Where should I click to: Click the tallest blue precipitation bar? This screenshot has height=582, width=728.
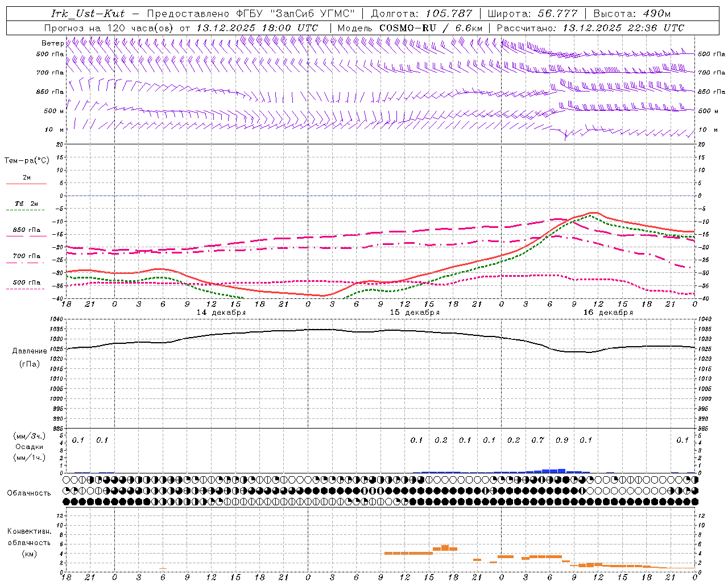[562, 471]
